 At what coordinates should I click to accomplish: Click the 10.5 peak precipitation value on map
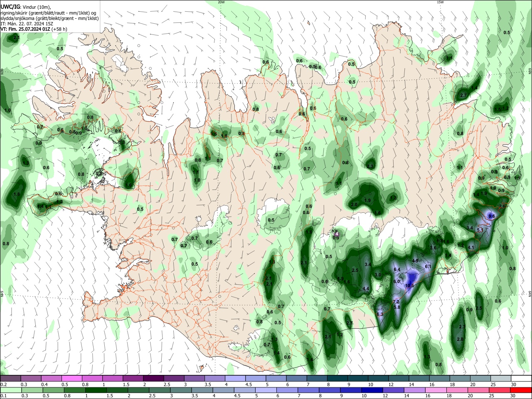(410, 286)
